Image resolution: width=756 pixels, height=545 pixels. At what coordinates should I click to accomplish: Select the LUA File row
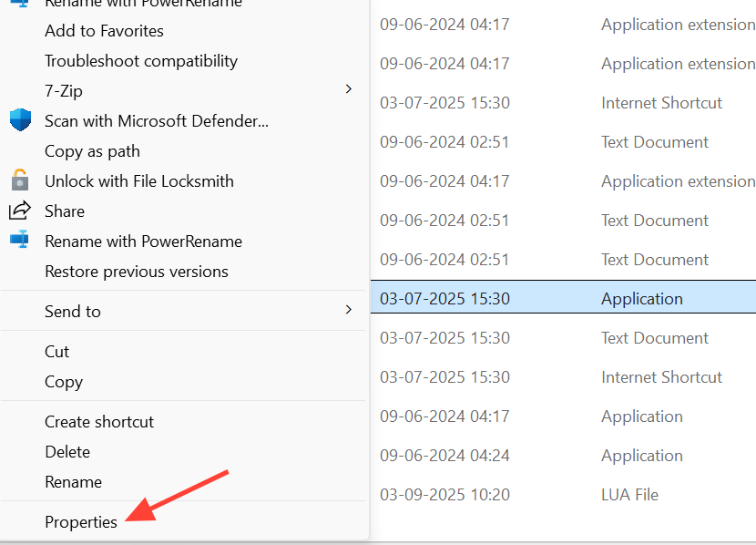pyautogui.click(x=563, y=494)
